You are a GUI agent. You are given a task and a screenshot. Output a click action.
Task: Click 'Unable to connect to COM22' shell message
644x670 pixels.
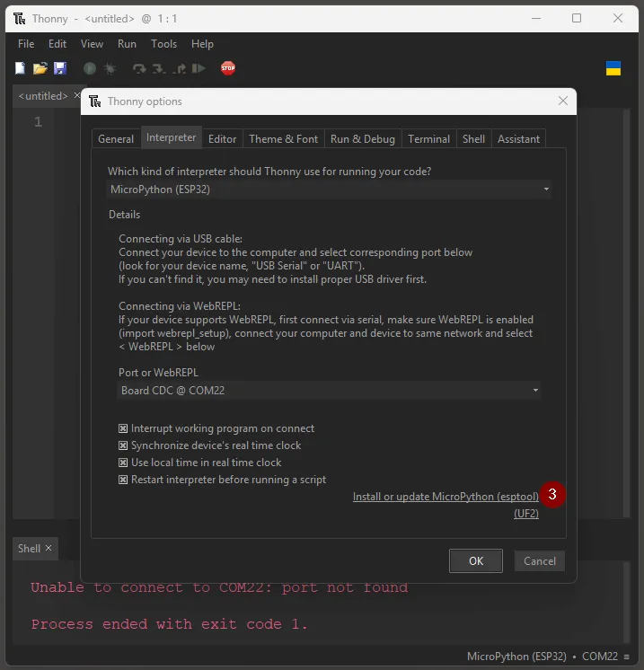219,587
